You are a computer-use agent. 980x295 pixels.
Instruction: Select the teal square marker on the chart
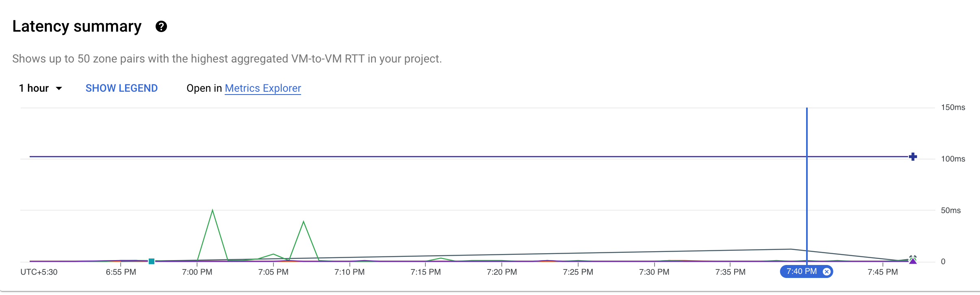(152, 261)
